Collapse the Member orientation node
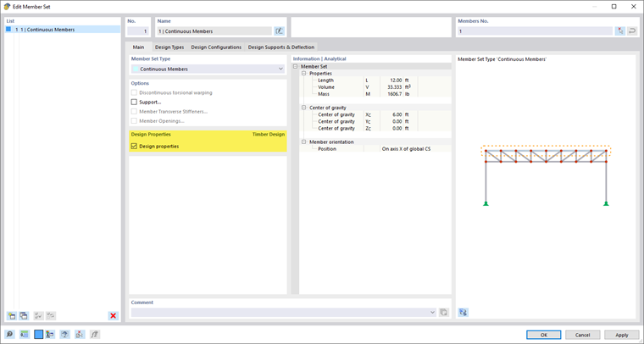This screenshot has width=644, height=344. pos(304,142)
